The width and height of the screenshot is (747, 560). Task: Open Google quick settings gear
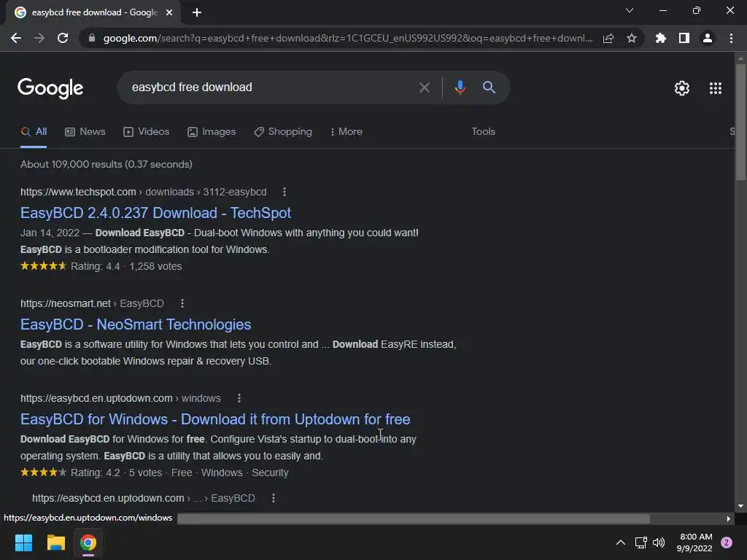pyautogui.click(x=682, y=88)
